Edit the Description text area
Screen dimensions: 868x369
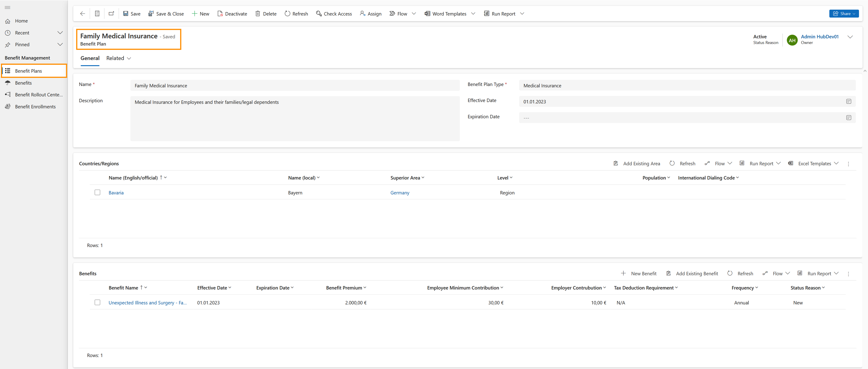pos(295,119)
